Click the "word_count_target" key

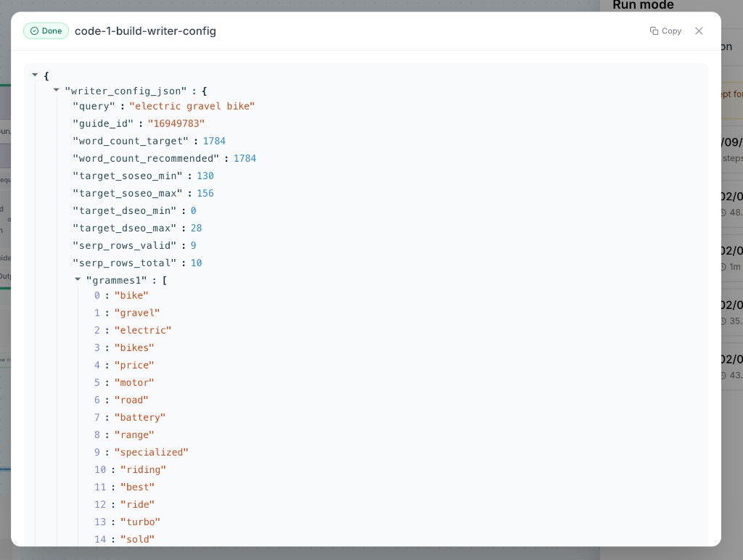click(131, 141)
